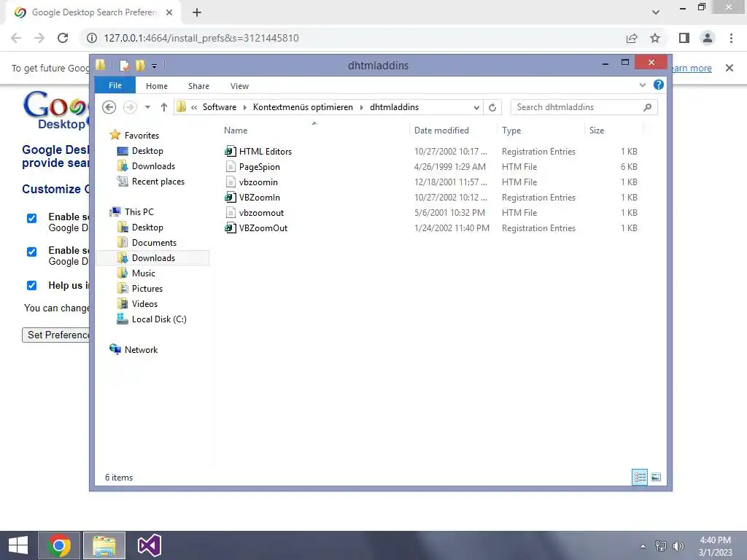Reload the Chrome page
The image size is (747, 560).
(x=63, y=38)
